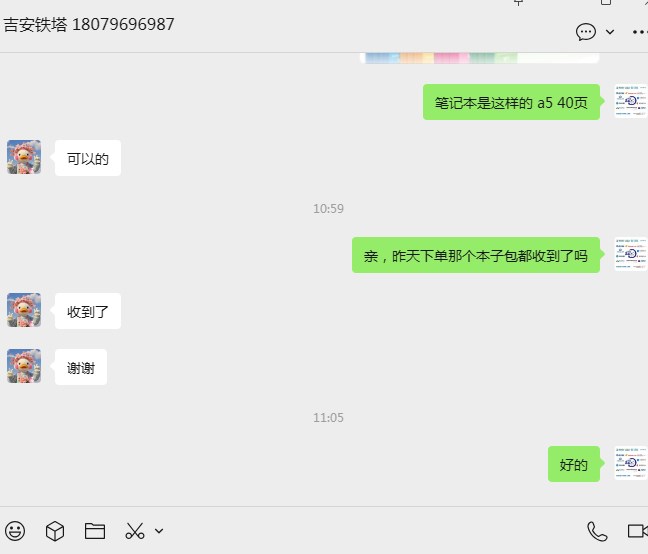Image resolution: width=648 pixels, height=554 pixels.
Task: Click my avatar next to 好的 message
Action: point(631,463)
